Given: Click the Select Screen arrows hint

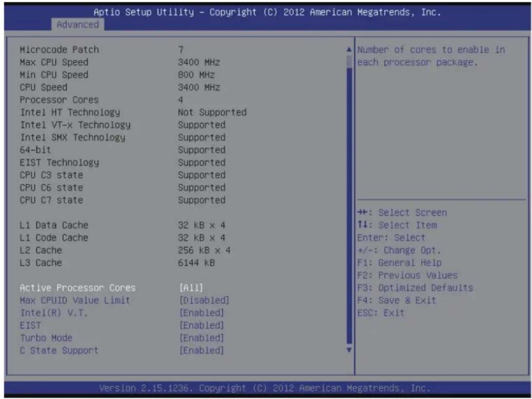Looking at the screenshot, I should point(402,213).
